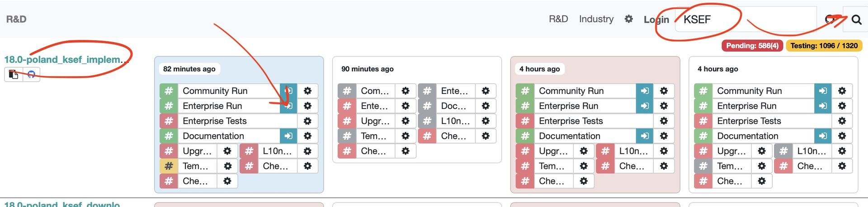Open Enterprise Tests gear menu, 82 minutes batch
The width and height of the screenshot is (868, 207).
point(307,121)
